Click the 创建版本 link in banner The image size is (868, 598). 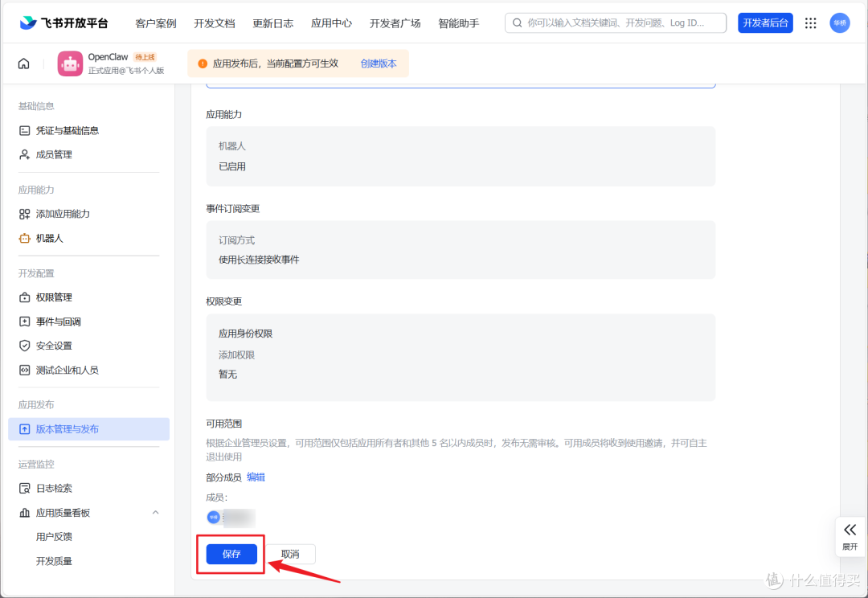pyautogui.click(x=379, y=63)
